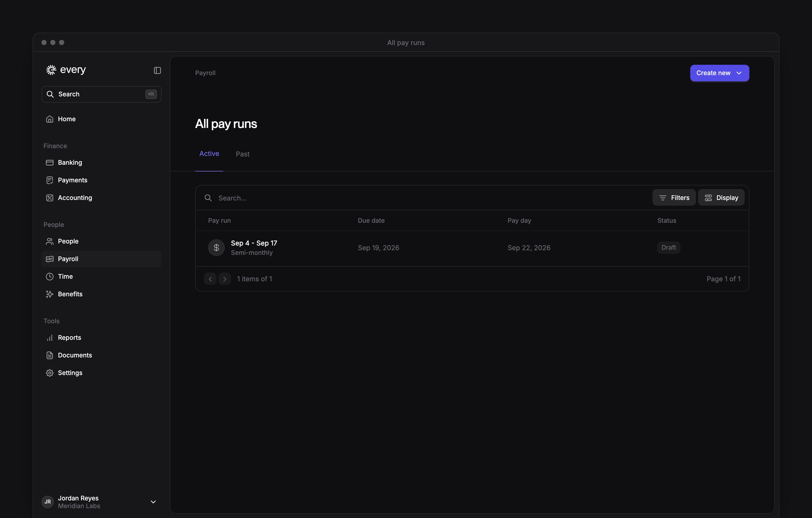Open the Sep 4 - Sep 17 pay run
Viewport: 812px width, 518px height.
(472, 248)
